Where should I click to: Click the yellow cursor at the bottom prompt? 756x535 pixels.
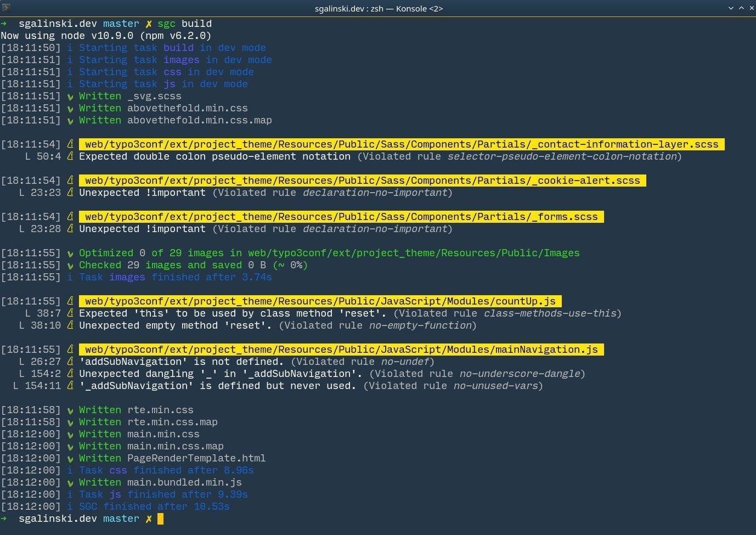click(x=160, y=519)
